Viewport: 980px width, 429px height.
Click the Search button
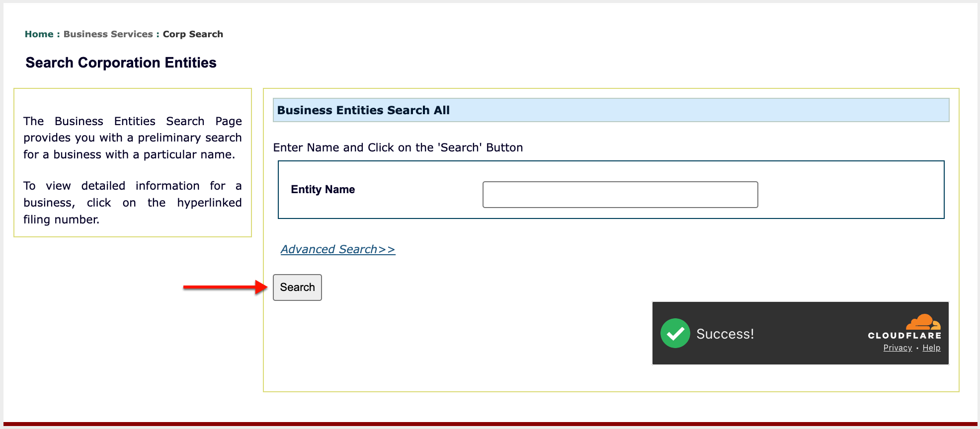click(x=297, y=287)
